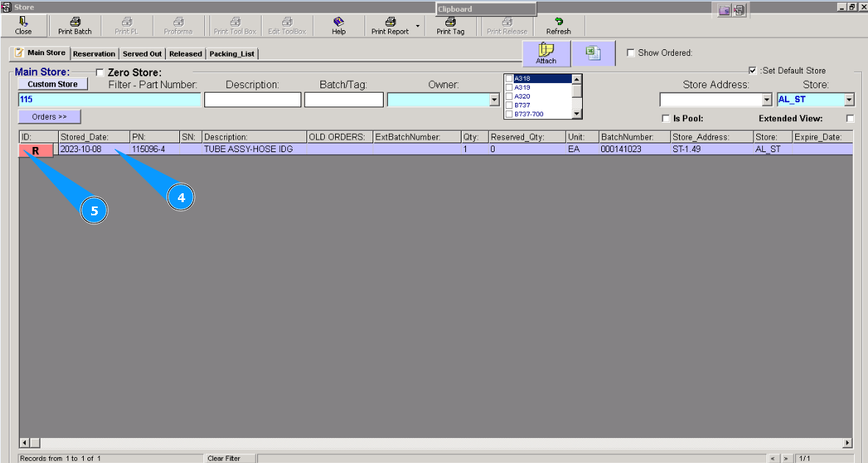This screenshot has height=463, width=868.
Task: Click batch number cell 000141023
Action: 634,149
